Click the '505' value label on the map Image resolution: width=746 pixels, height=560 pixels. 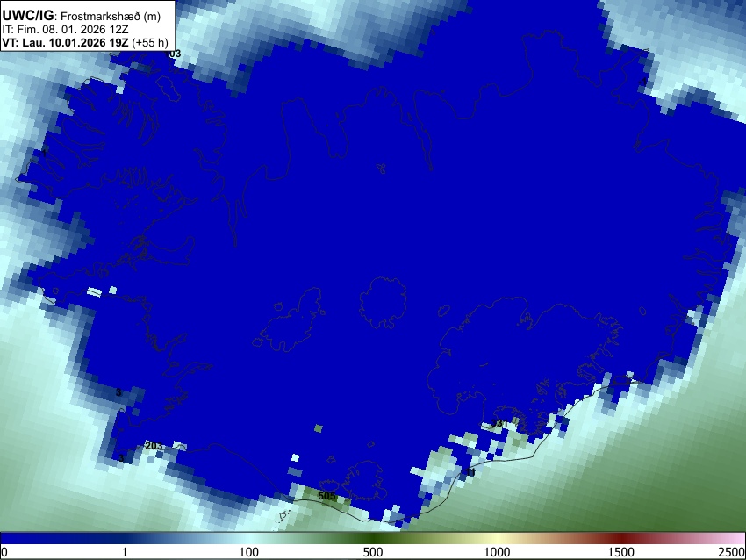(x=326, y=496)
